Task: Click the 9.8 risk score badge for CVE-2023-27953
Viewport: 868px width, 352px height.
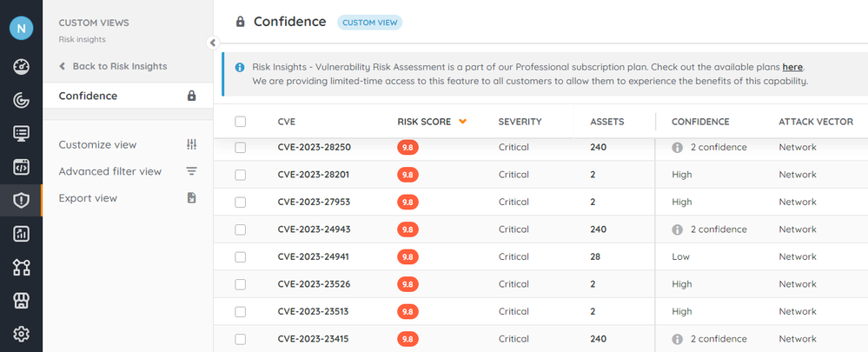Action: (407, 203)
